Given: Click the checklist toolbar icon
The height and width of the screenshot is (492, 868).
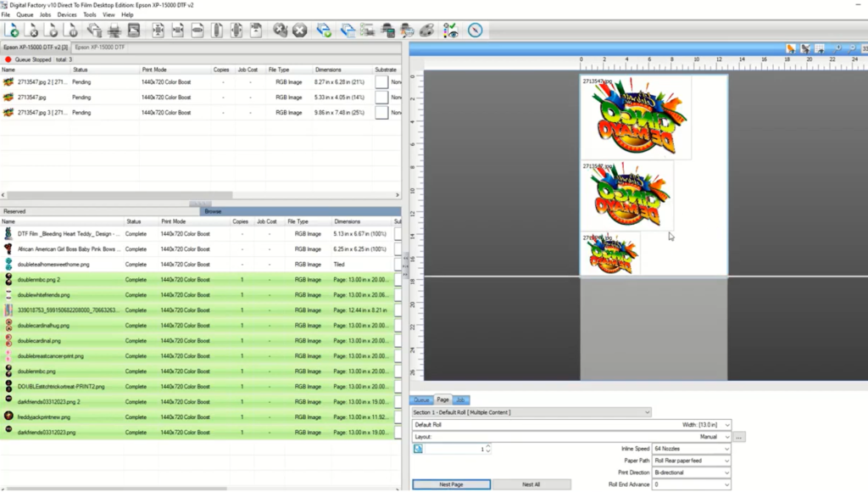Looking at the screenshot, I should pyautogui.click(x=368, y=31).
